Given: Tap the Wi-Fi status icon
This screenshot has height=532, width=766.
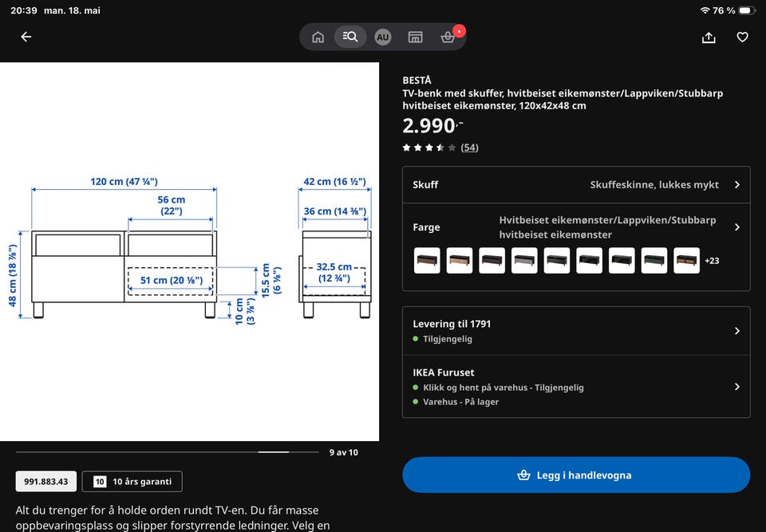Looking at the screenshot, I should coord(705,10).
